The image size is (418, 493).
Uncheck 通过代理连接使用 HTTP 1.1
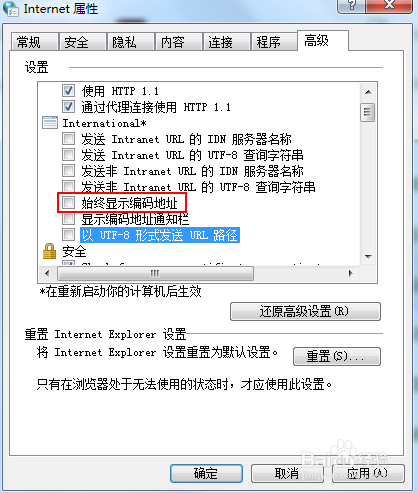pyautogui.click(x=68, y=107)
